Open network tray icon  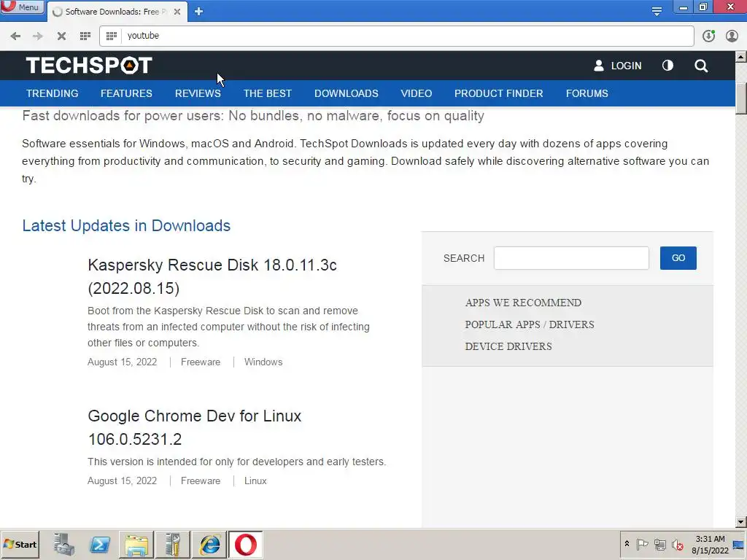(x=659, y=544)
